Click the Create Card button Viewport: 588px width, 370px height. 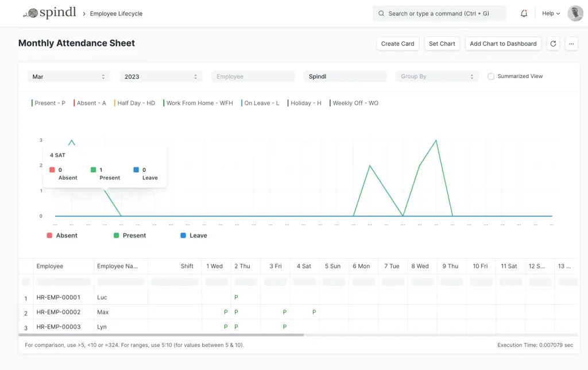(x=397, y=44)
